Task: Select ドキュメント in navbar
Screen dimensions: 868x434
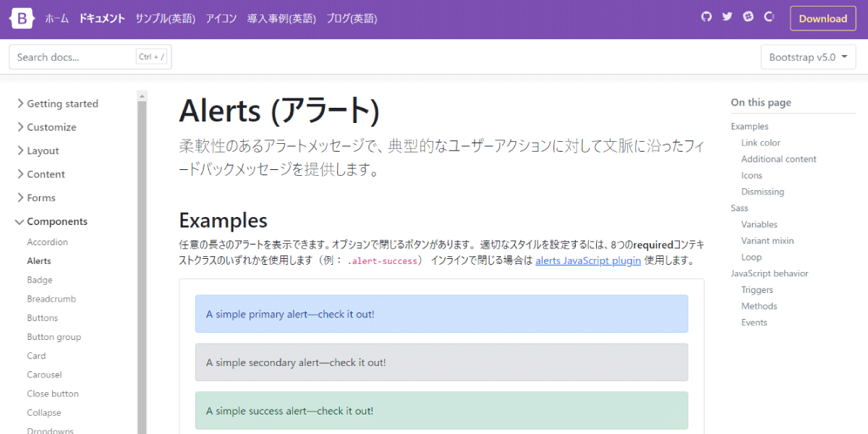Action: pyautogui.click(x=102, y=19)
